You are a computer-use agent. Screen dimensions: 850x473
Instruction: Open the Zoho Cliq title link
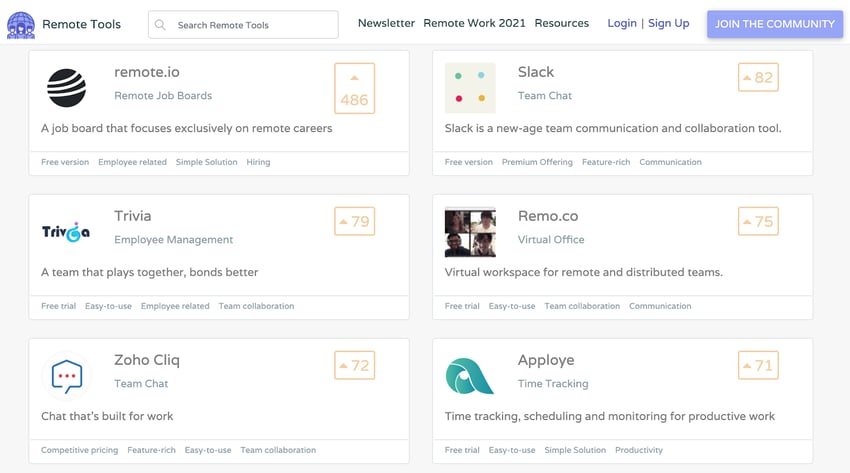pos(147,360)
